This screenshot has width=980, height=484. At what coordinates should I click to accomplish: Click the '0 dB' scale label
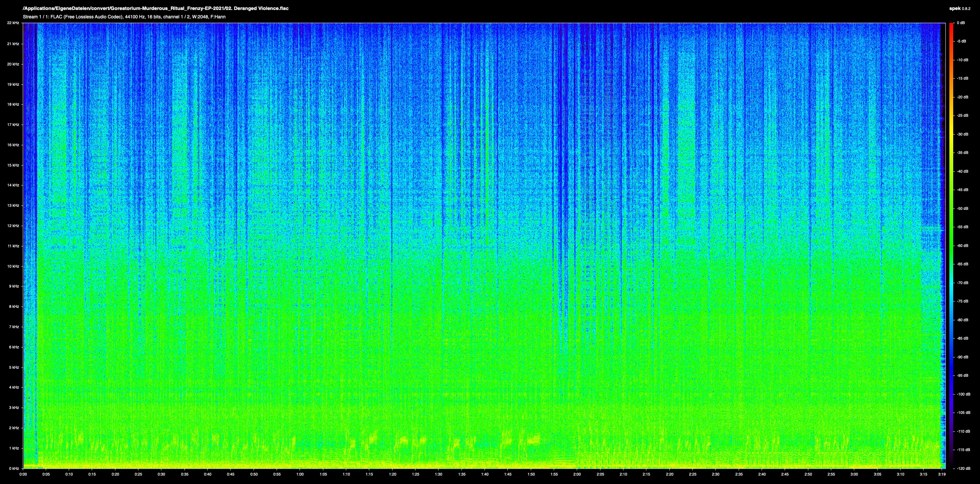(x=961, y=23)
